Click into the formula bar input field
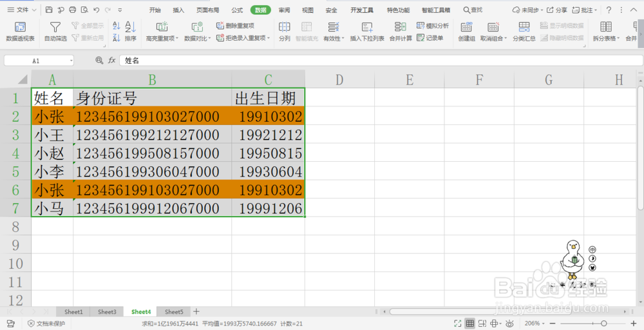The height and width of the screenshot is (330, 644). coord(381,61)
